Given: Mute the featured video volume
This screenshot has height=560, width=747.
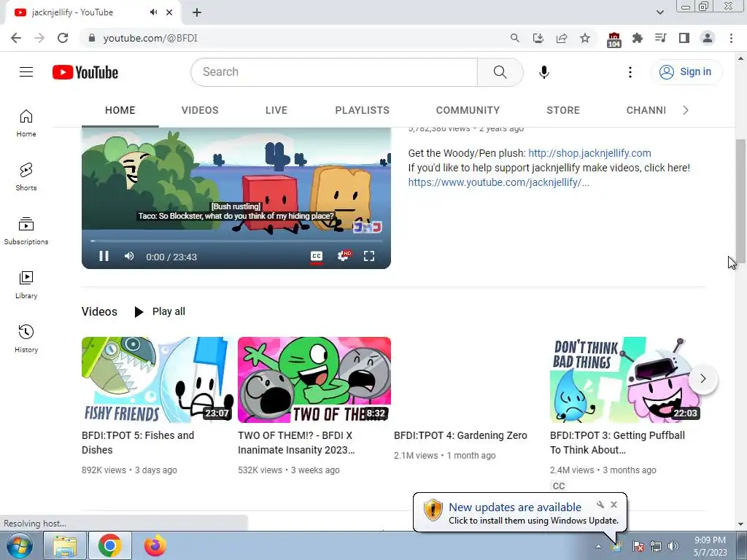Looking at the screenshot, I should tap(129, 256).
